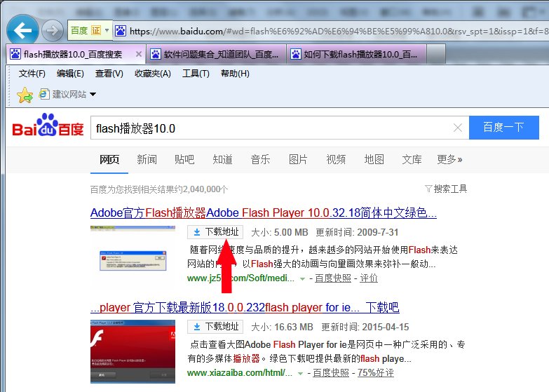549x392 pixels.
Task: Open the ...player 官方下载最新版 result link
Action: [x=245, y=308]
